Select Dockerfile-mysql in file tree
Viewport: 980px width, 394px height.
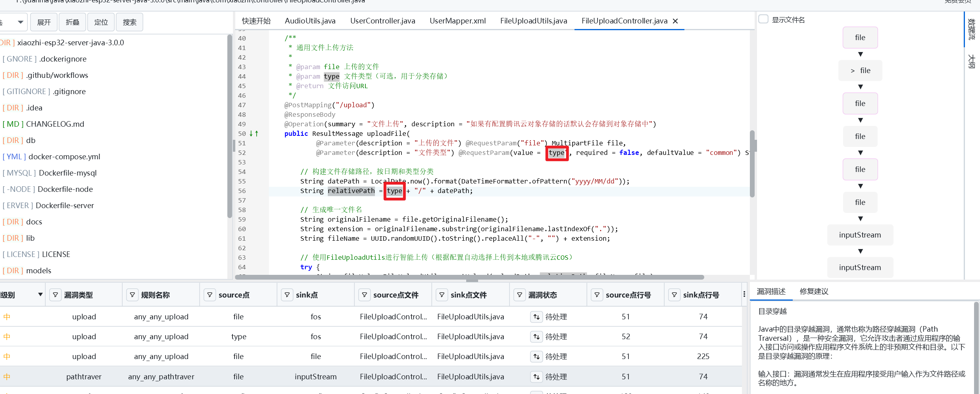tap(50, 173)
